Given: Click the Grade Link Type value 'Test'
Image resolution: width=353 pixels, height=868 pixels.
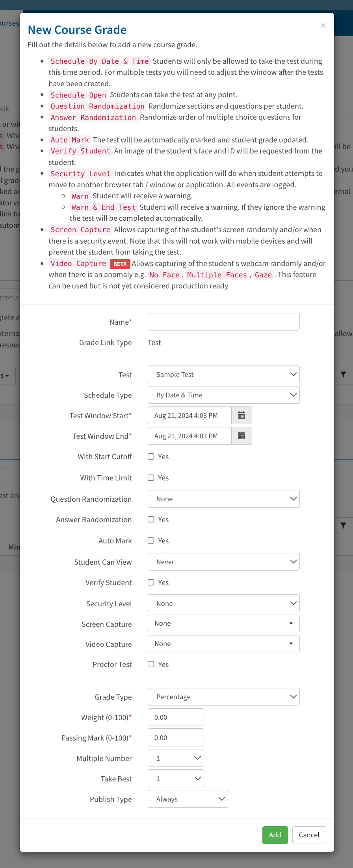Looking at the screenshot, I should (x=154, y=343).
